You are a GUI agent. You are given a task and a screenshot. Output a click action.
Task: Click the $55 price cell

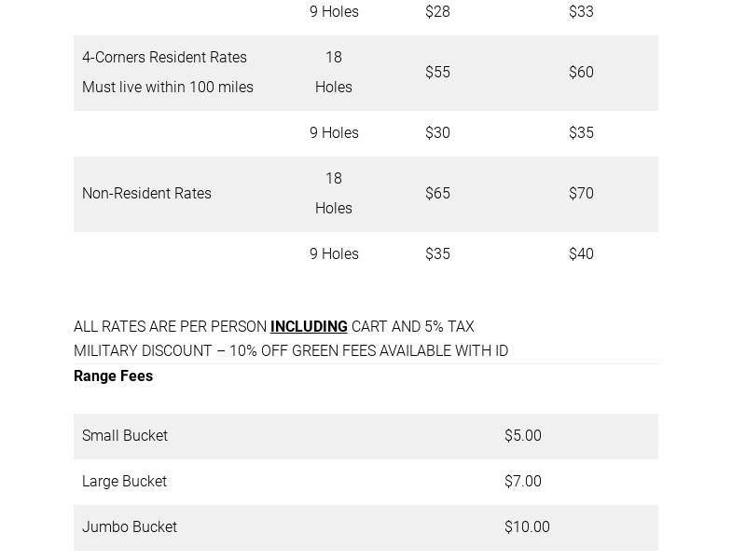(x=437, y=73)
